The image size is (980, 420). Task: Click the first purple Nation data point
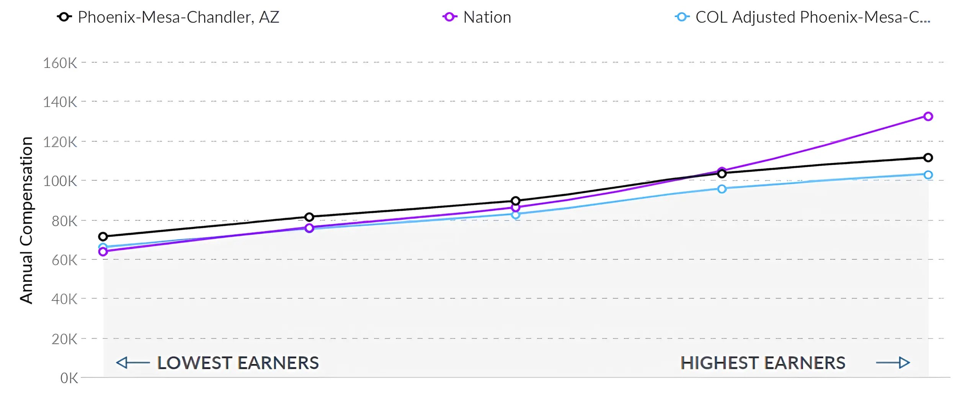[x=103, y=252]
